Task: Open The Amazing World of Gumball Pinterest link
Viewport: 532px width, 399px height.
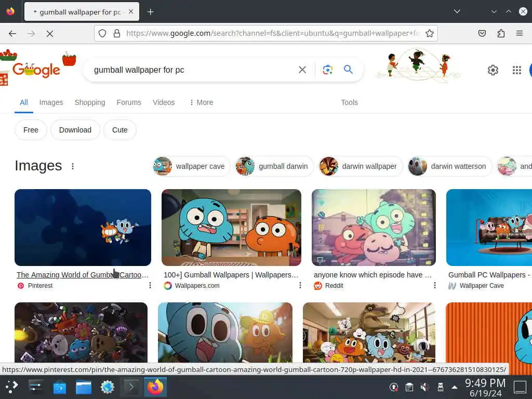Action: click(x=83, y=275)
